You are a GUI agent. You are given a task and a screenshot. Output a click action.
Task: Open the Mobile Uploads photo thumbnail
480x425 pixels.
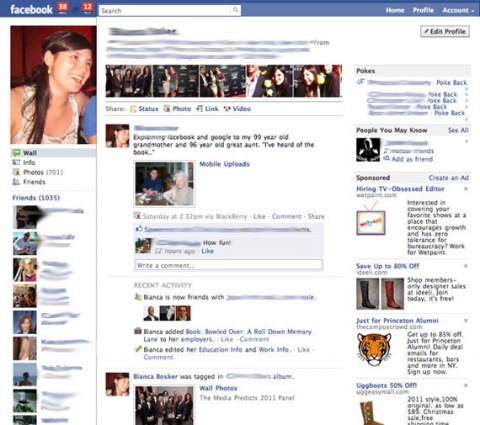click(x=164, y=183)
